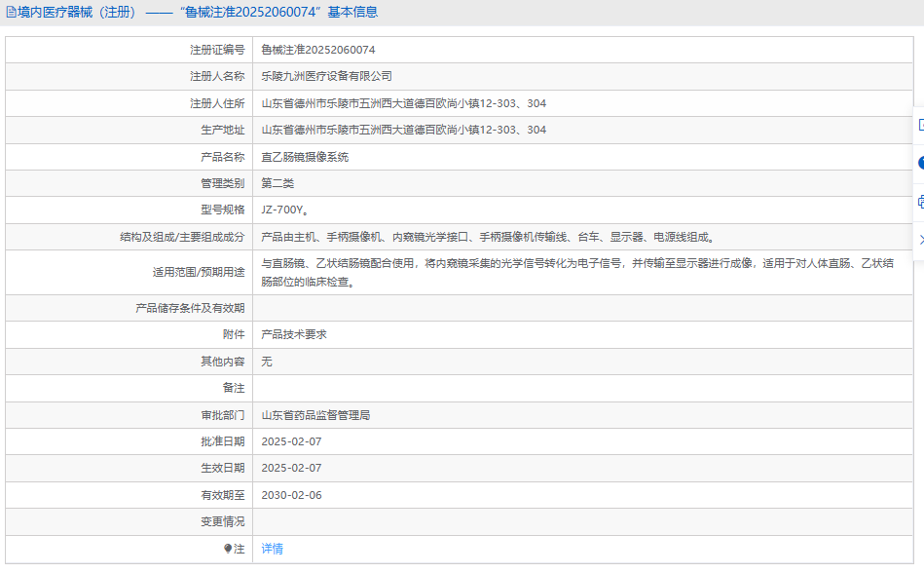Click the 注册人住所 address value
Viewport: 924px width, 573px height.
[404, 103]
